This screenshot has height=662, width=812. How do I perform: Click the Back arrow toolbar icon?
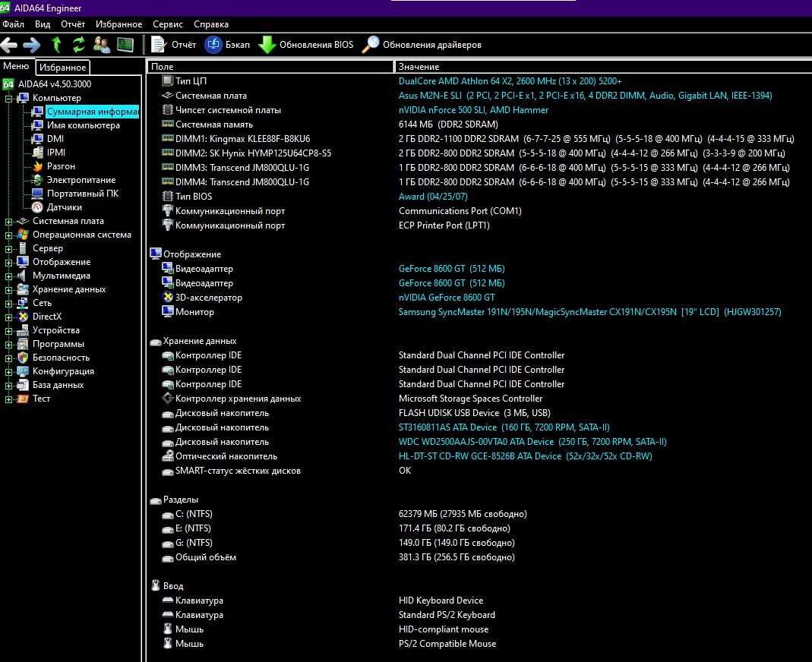click(x=9, y=45)
